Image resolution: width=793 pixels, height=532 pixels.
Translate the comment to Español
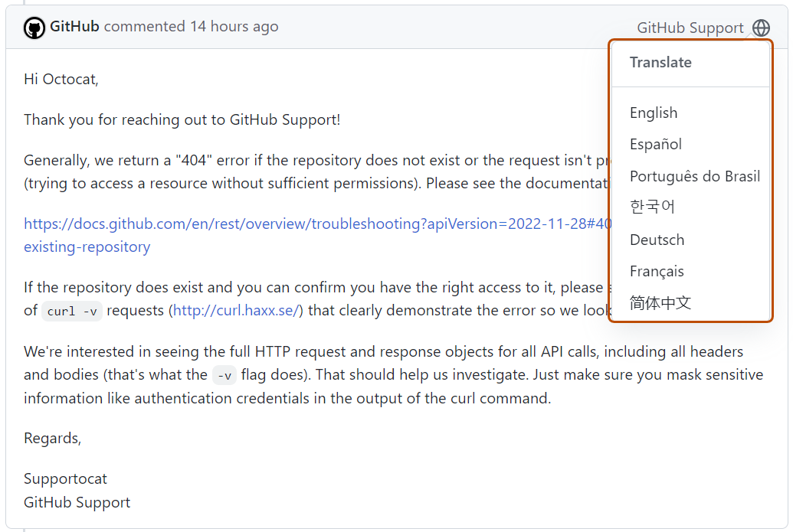click(654, 144)
